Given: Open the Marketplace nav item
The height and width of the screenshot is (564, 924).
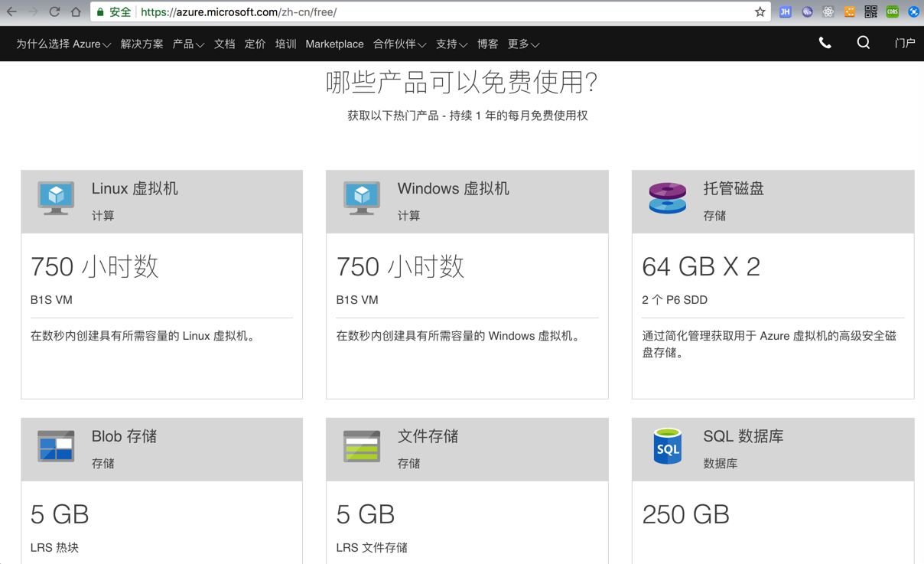Looking at the screenshot, I should coord(334,44).
